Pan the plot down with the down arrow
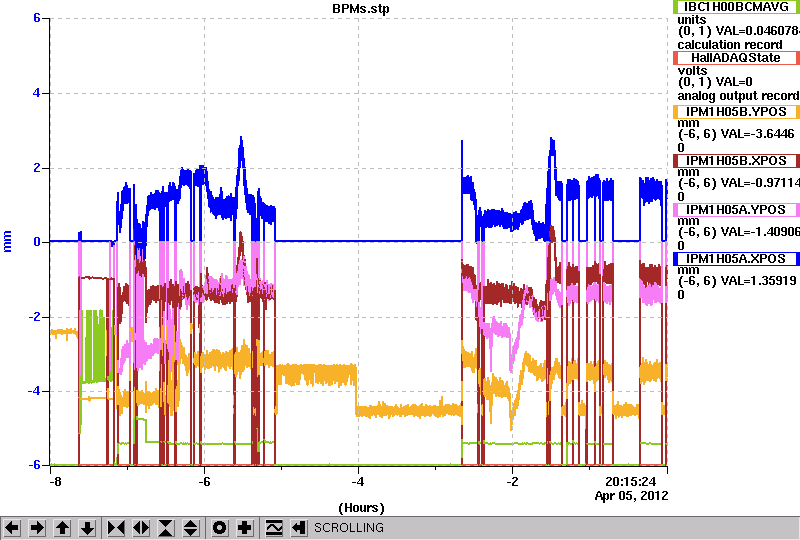This screenshot has width=800, height=540. click(x=88, y=527)
